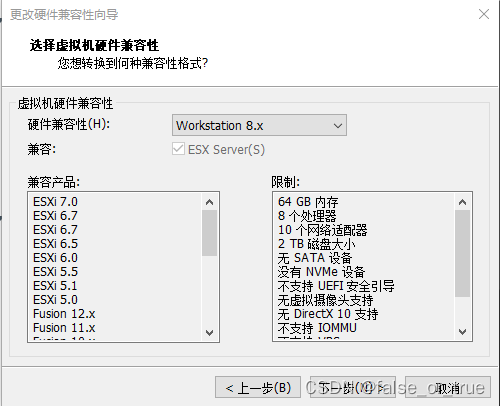
Task: Select ESXi 7.0 in the compatible products list
Action: [x=55, y=202]
